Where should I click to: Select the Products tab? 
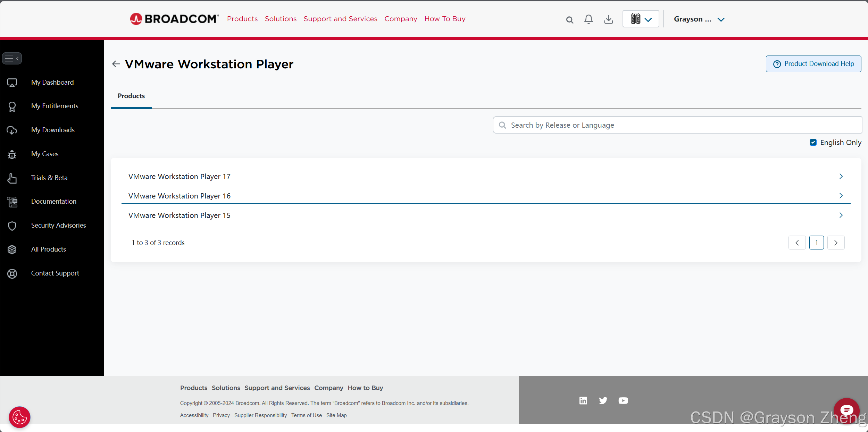pos(131,96)
